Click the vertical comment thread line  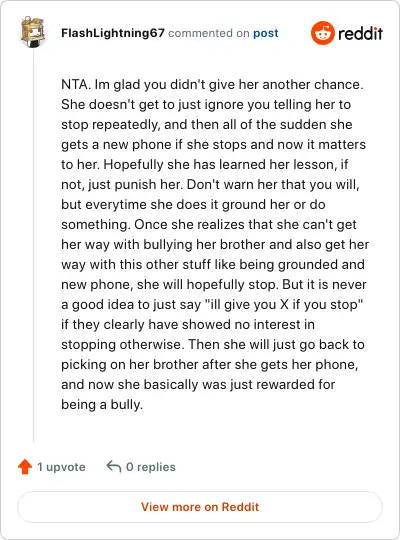coord(33,246)
